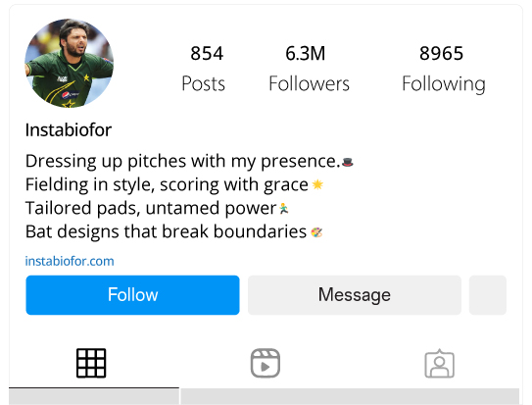The image size is (532, 405).
Task: Switch to the Reels tab icon
Action: pyautogui.click(x=265, y=363)
